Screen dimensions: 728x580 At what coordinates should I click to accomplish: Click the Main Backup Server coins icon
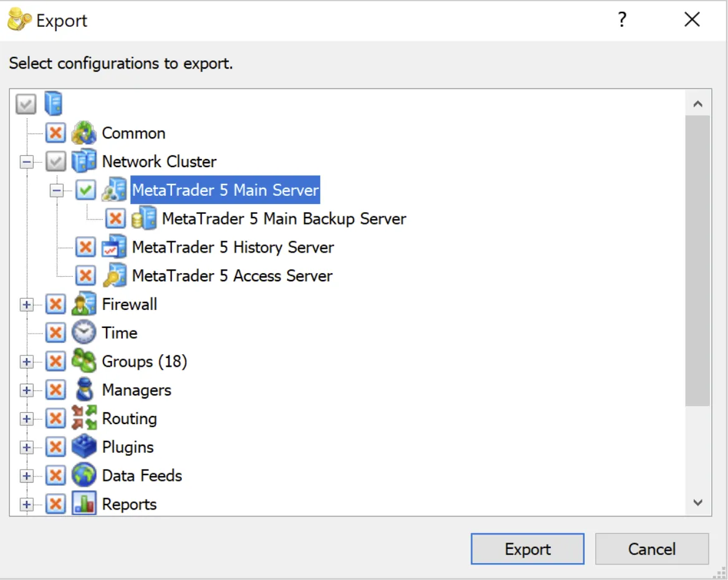[x=144, y=218]
